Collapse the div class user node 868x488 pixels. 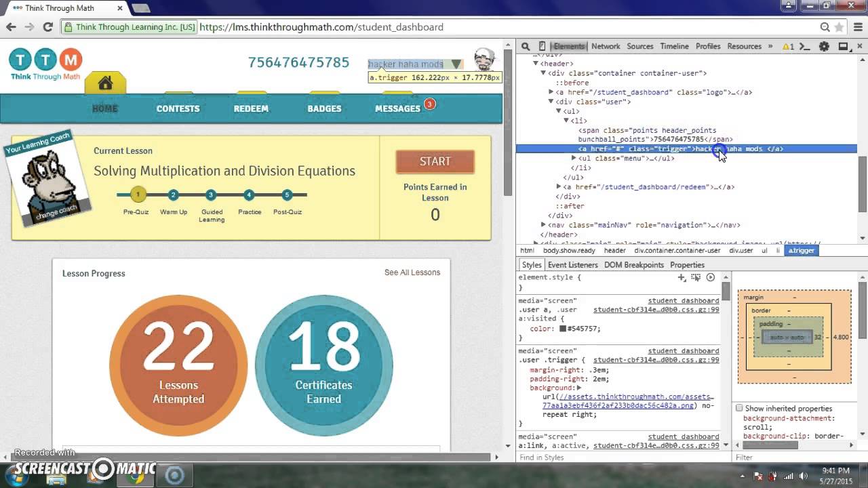551,102
